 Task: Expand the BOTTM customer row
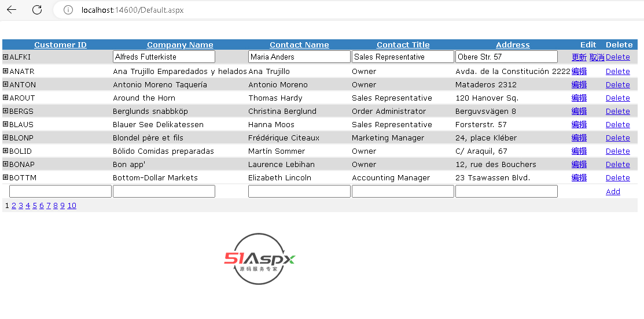5,177
